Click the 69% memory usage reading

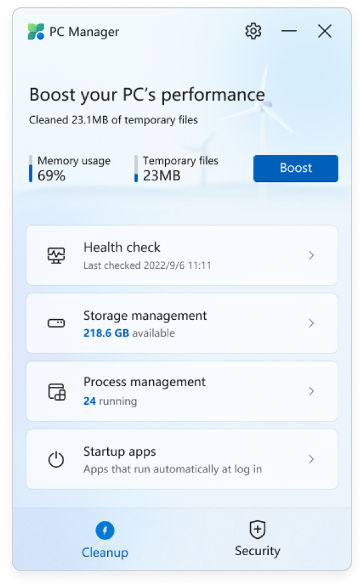tap(50, 174)
